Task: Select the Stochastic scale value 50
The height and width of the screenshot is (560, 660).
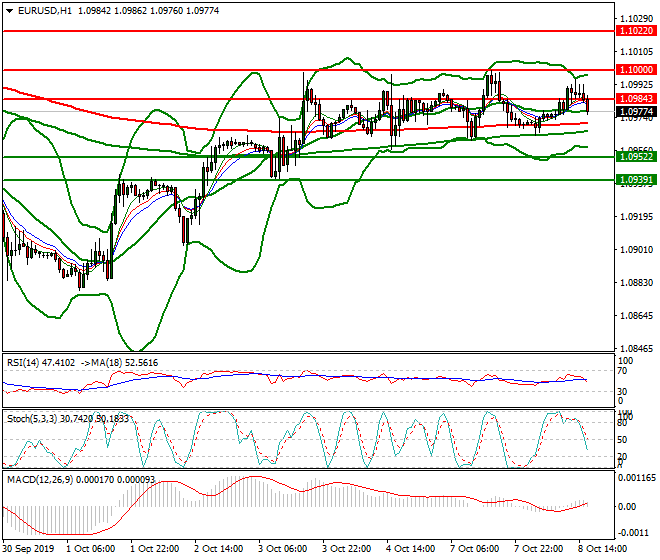Action: [622, 440]
